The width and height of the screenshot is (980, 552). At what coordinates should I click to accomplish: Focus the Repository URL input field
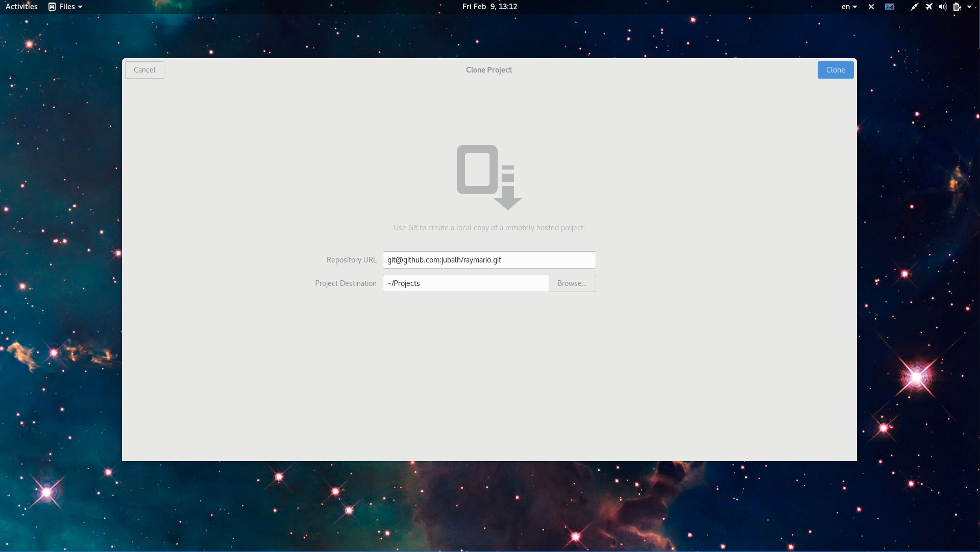(489, 260)
